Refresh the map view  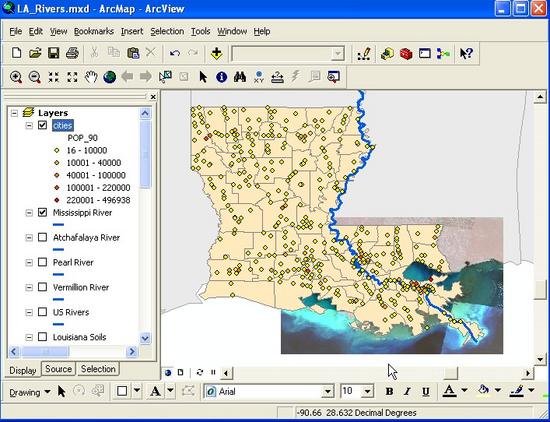200,372
